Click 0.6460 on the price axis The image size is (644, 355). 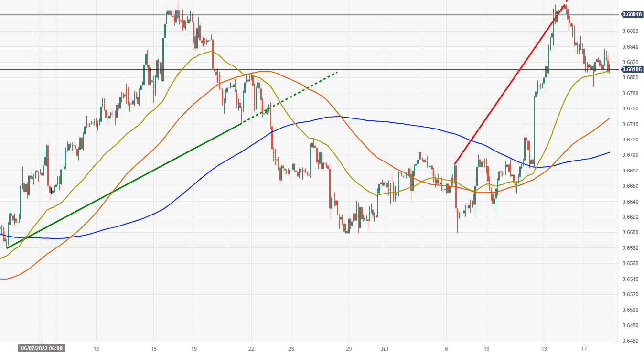[631, 341]
